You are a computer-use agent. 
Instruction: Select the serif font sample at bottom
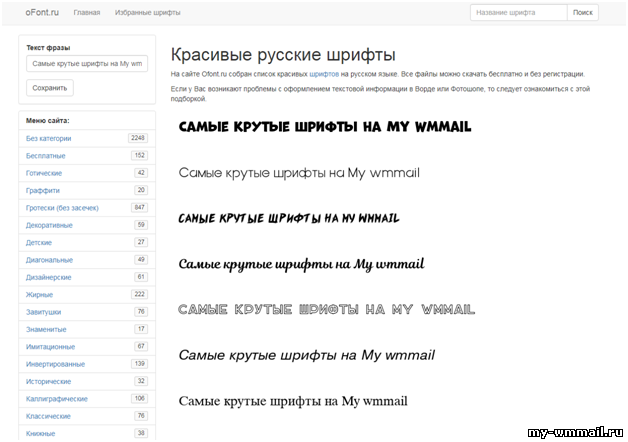click(293, 401)
